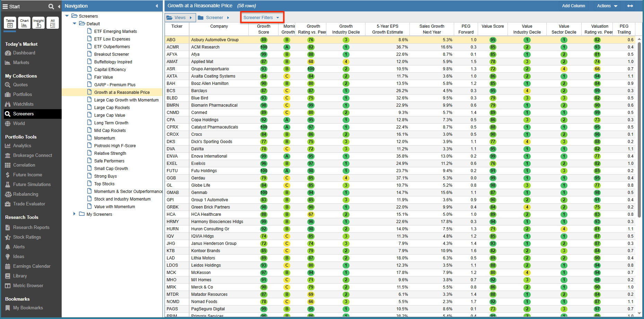Image resolution: width=644 pixels, height=319 pixels.
Task: Open Dashboard from Today's Market
Action: 24,53
